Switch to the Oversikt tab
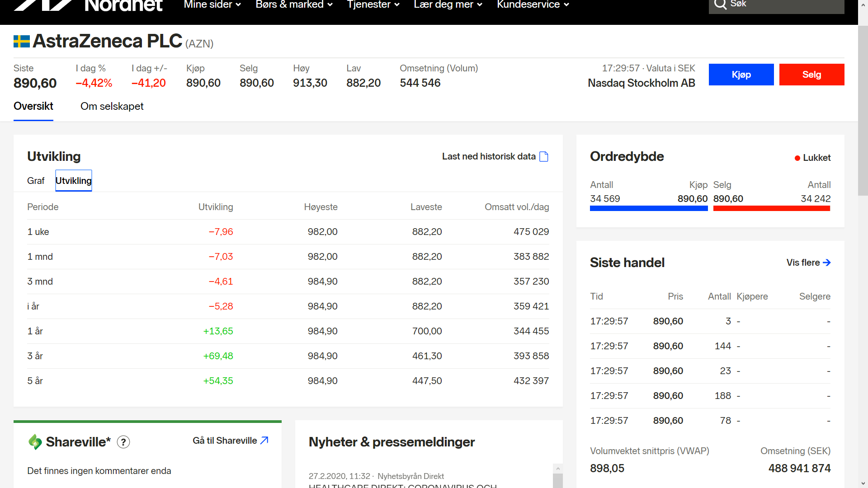This screenshot has width=868, height=488. (33, 106)
